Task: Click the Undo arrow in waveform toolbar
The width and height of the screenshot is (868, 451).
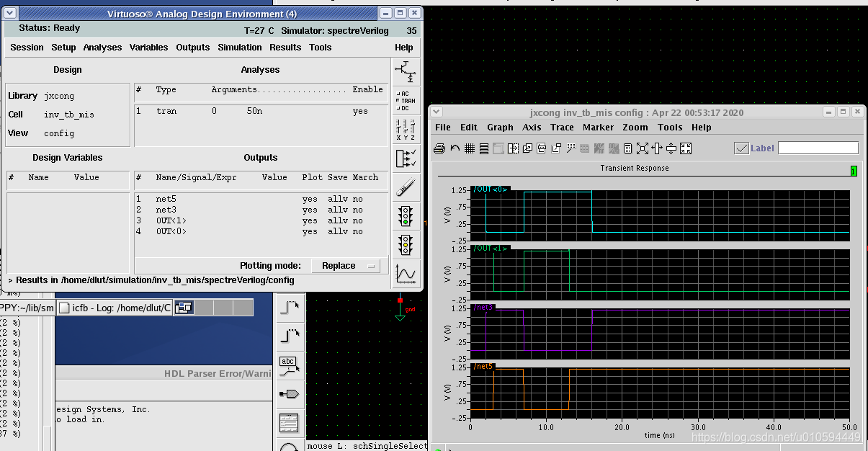Action: coord(455,148)
